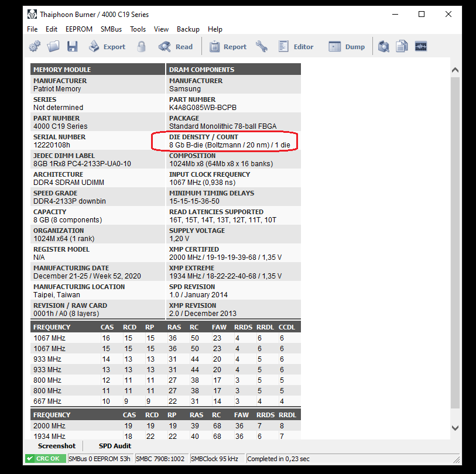
Task: Click SPD revision '1.0 / January 2014'
Action: pyautogui.click(x=198, y=295)
